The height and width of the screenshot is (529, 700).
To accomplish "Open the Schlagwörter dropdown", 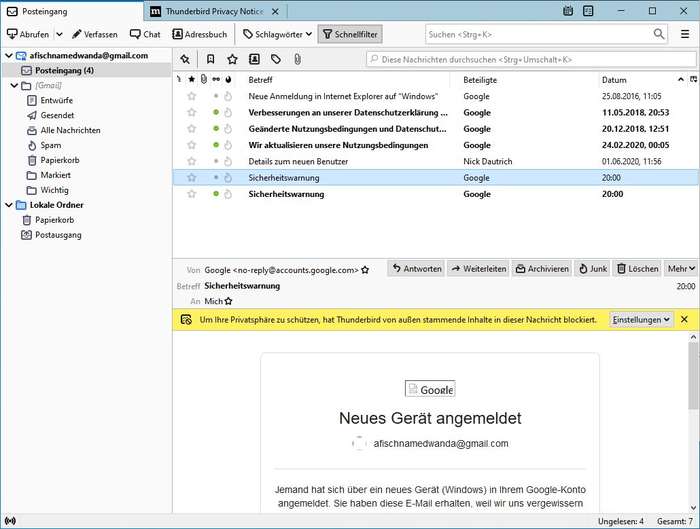I will pos(277,34).
